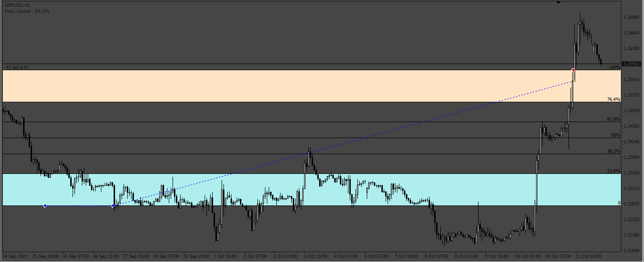
Task: Click price scale value 1.25610
Action: point(632,80)
